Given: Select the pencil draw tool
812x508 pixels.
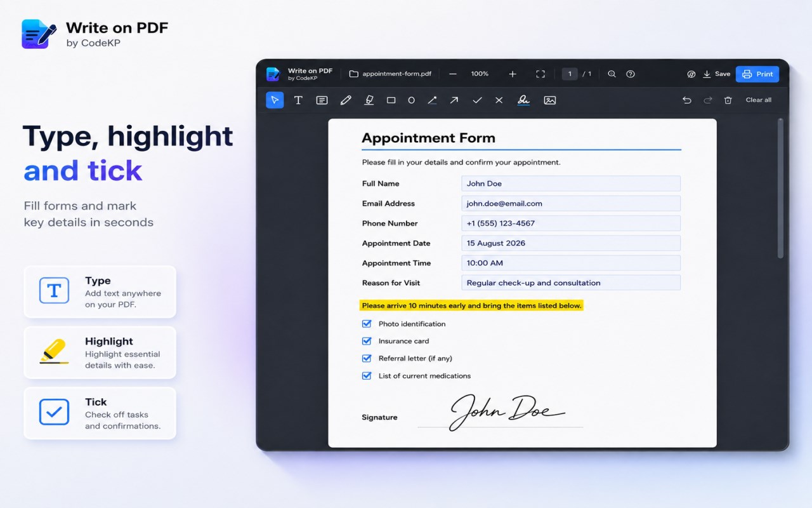Looking at the screenshot, I should tap(346, 100).
